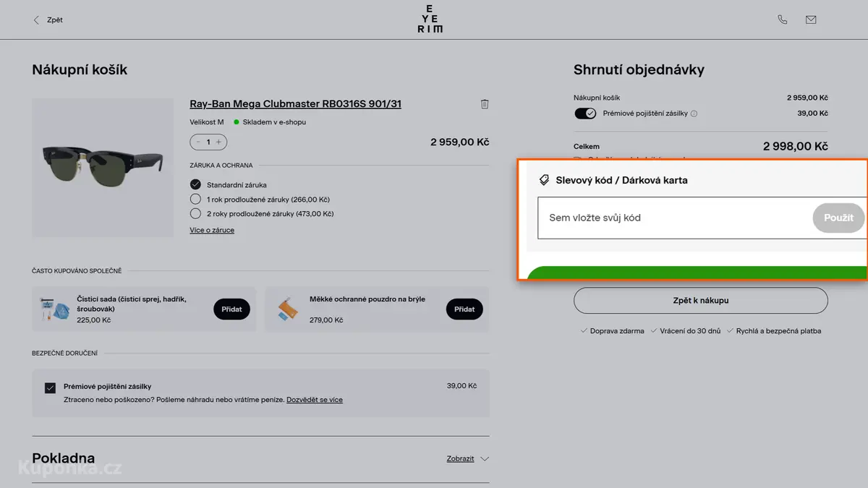This screenshot has width=868, height=488.
Task: Click the email envelope icon
Action: pos(811,20)
